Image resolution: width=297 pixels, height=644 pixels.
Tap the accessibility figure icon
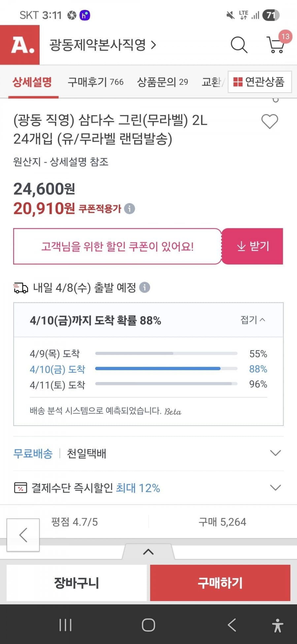click(278, 625)
